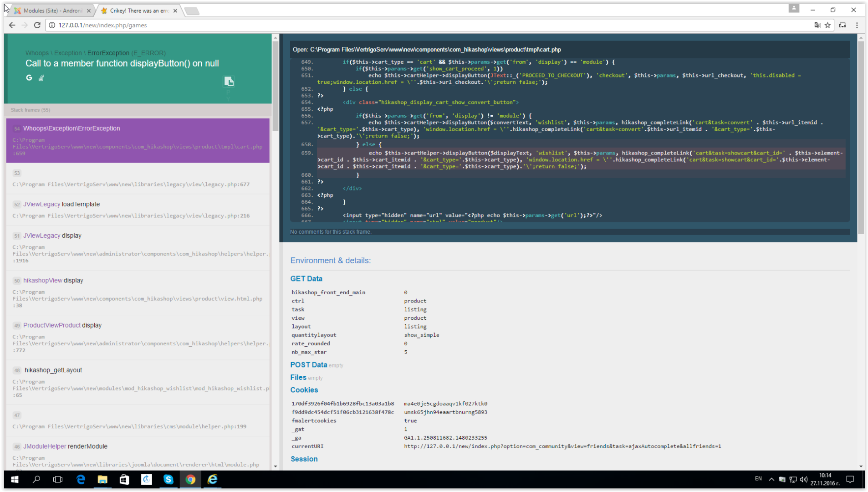This screenshot has width=868, height=492.
Task: Bookmark this page with the star
Action: click(827, 25)
